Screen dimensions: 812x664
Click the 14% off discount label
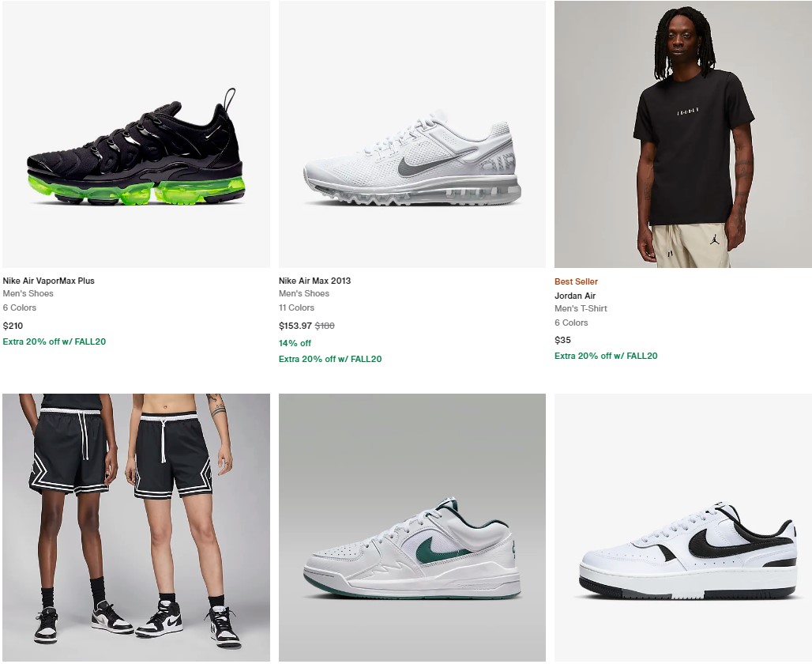pos(295,343)
